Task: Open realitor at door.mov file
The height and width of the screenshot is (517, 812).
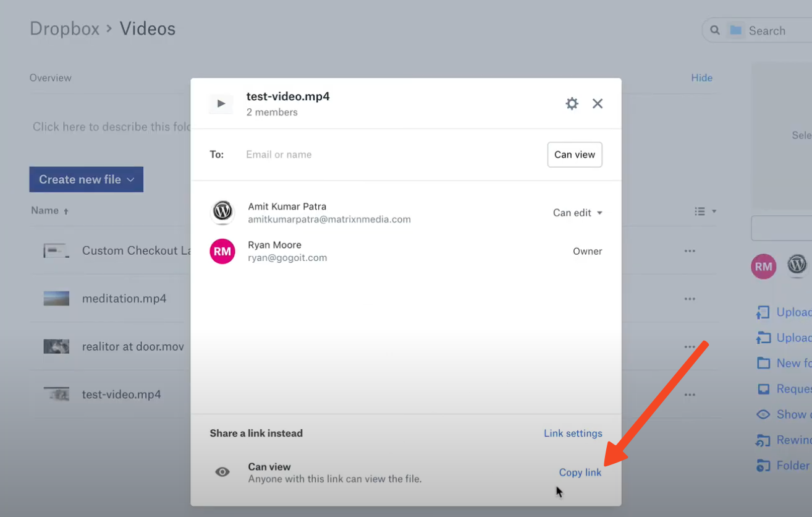Action: (133, 346)
